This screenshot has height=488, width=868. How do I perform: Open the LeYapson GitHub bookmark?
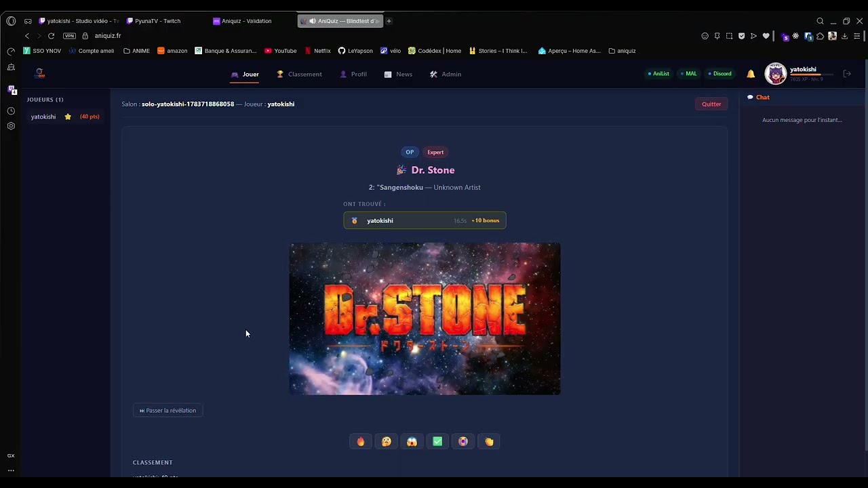click(x=355, y=51)
